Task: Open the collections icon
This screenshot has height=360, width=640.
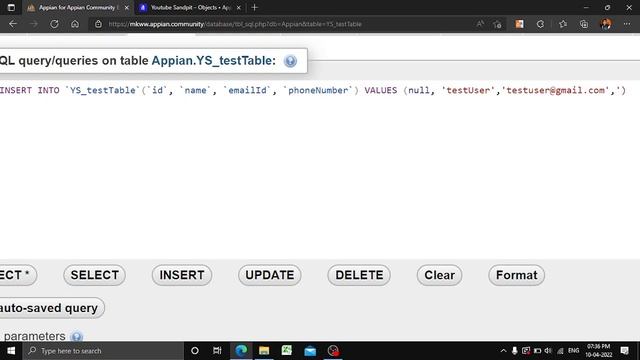Action: coord(584,24)
